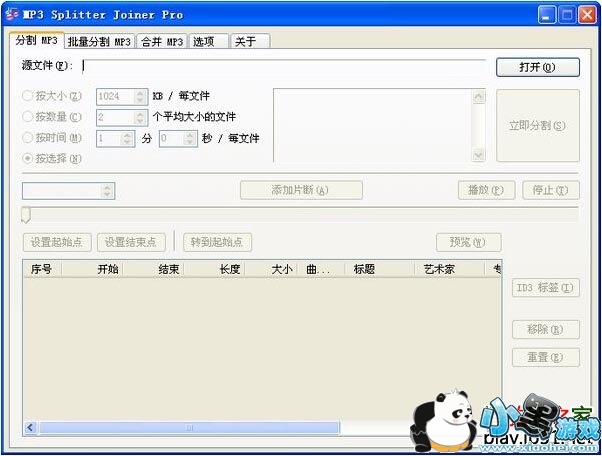Screen dimensions: 602x456
Task: Click the 开始 column header
Action: 93,269
